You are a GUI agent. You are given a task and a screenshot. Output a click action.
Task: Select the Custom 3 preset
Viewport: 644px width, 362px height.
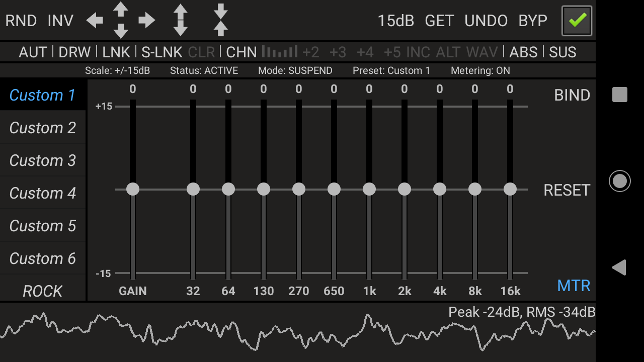pyautogui.click(x=43, y=160)
